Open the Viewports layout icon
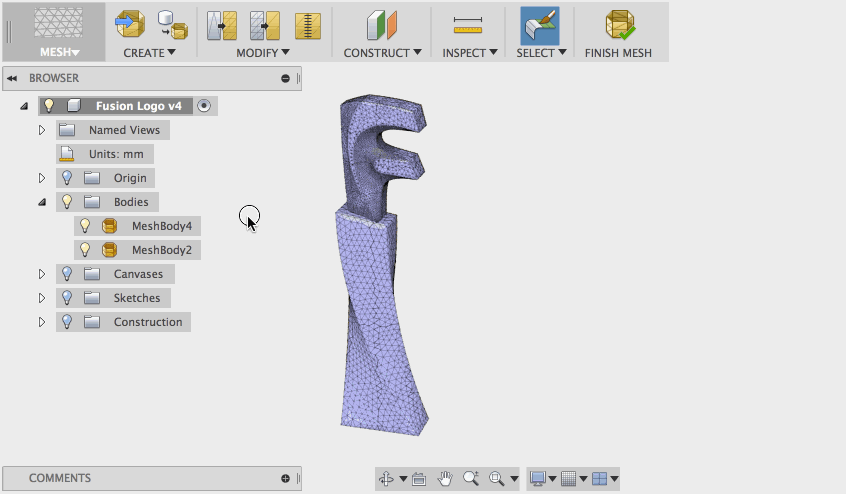 (599, 478)
